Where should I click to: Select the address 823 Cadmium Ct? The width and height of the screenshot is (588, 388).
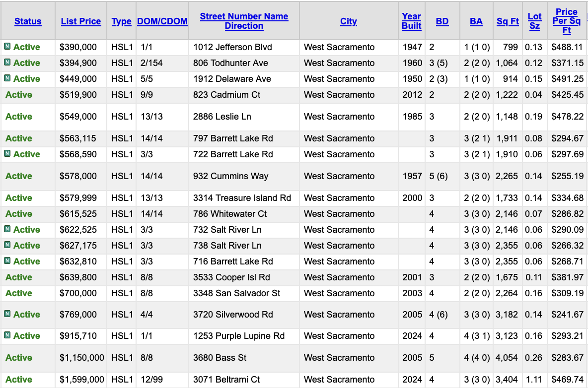[226, 95]
